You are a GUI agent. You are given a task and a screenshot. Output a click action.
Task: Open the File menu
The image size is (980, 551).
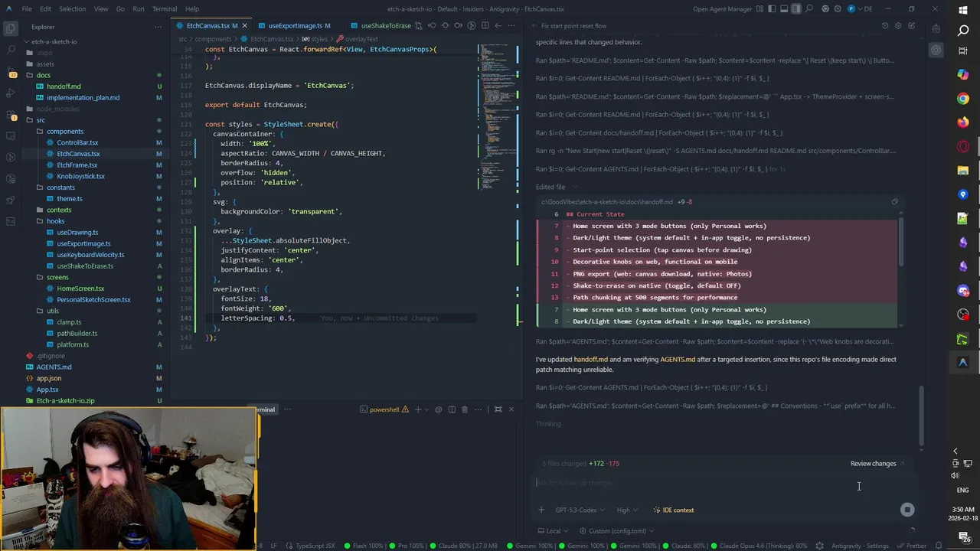[27, 9]
